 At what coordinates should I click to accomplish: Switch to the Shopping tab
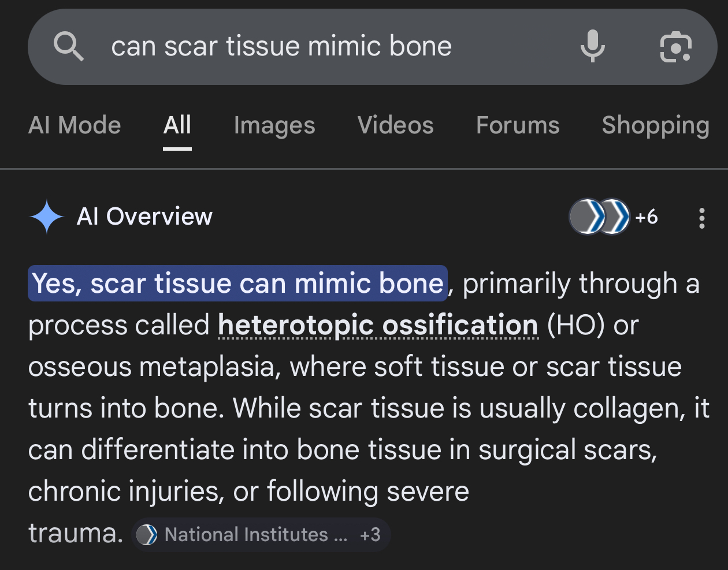point(655,125)
